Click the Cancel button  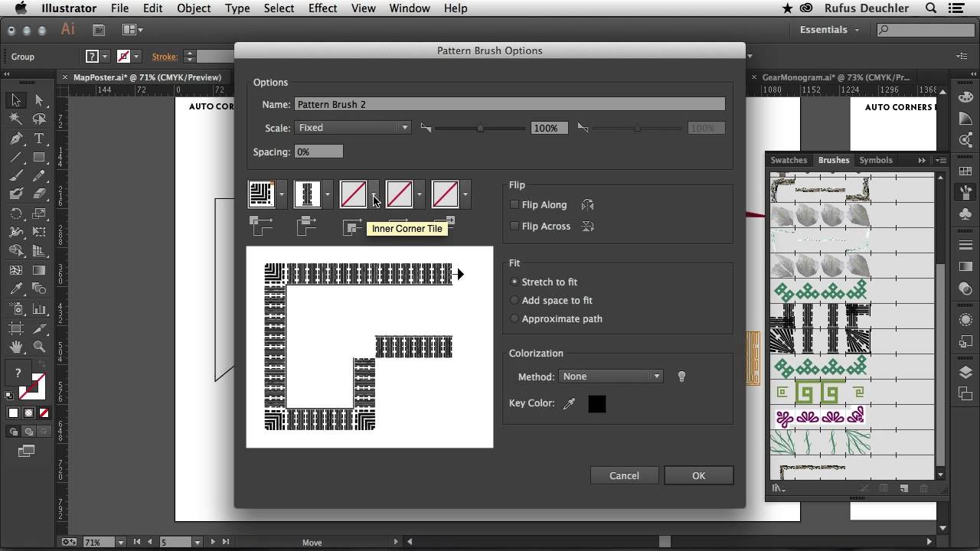624,475
